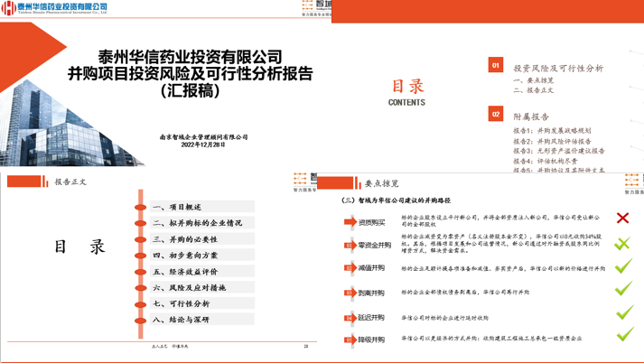Click the 零资金并购 label
The width and height of the screenshot is (644, 363).
(x=375, y=245)
